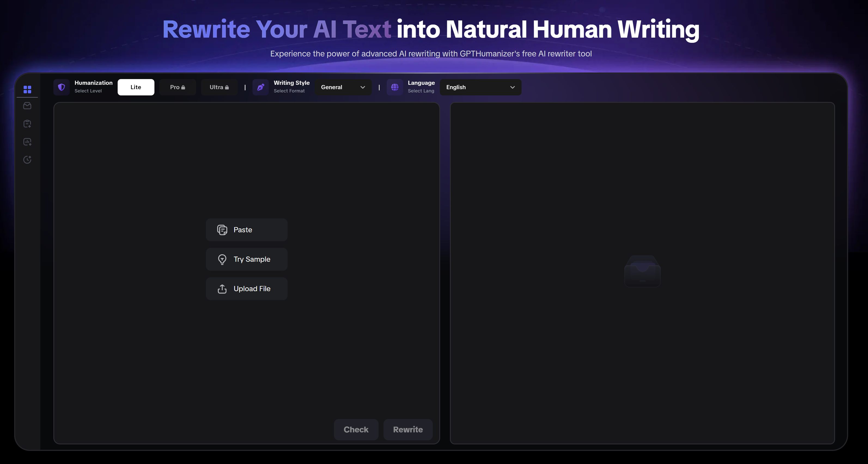The height and width of the screenshot is (464, 868).
Task: Open the clipboard sparkle sidebar icon
Action: [27, 124]
